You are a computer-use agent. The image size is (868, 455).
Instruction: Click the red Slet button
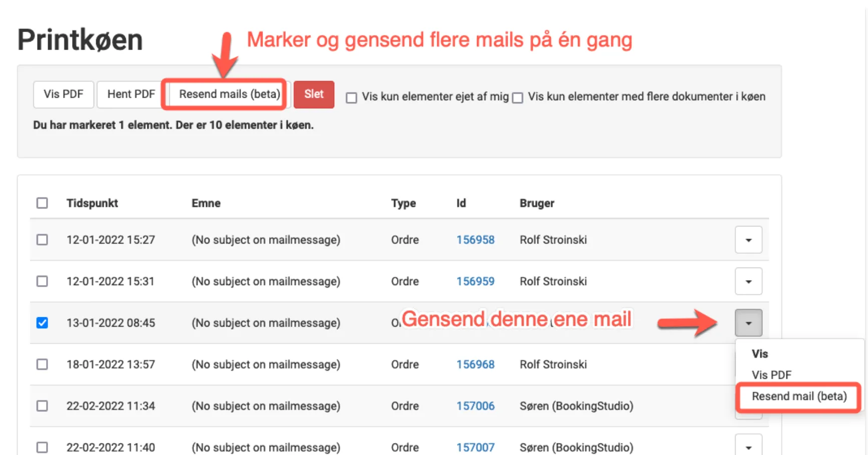314,94
